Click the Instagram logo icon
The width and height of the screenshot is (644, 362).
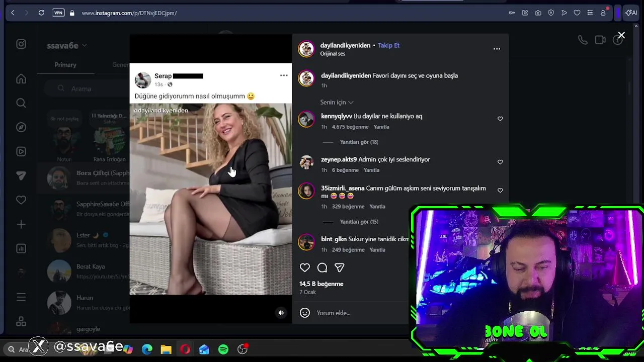coord(21,44)
